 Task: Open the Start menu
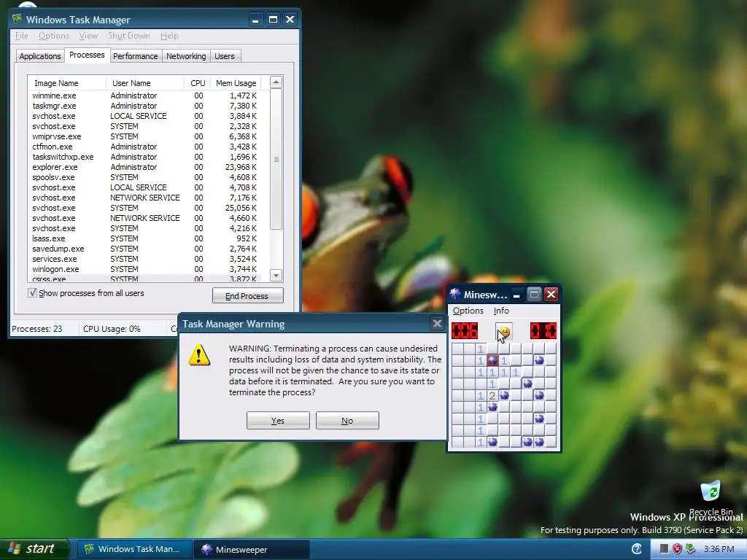tap(34, 549)
